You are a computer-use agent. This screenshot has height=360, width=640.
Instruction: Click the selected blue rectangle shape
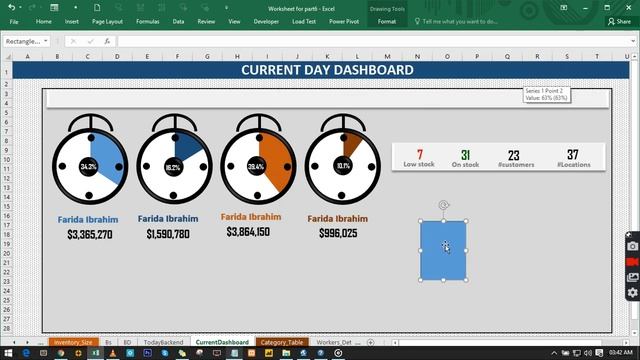[x=443, y=251]
